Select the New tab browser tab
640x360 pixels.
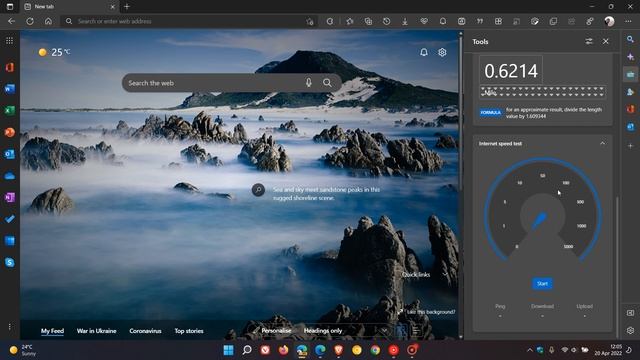[x=69, y=7]
